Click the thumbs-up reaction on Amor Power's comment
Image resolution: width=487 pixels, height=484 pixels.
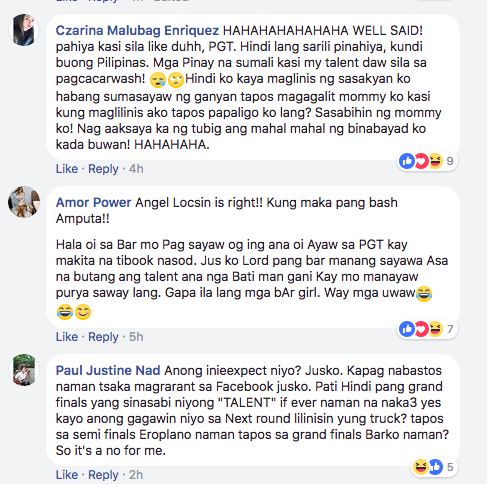pos(407,329)
